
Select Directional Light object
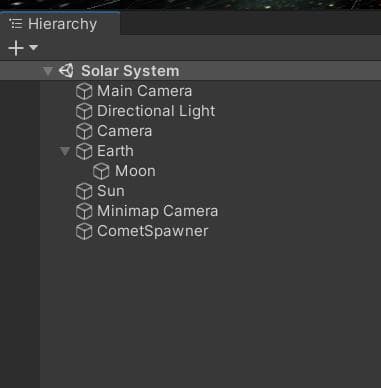click(156, 111)
